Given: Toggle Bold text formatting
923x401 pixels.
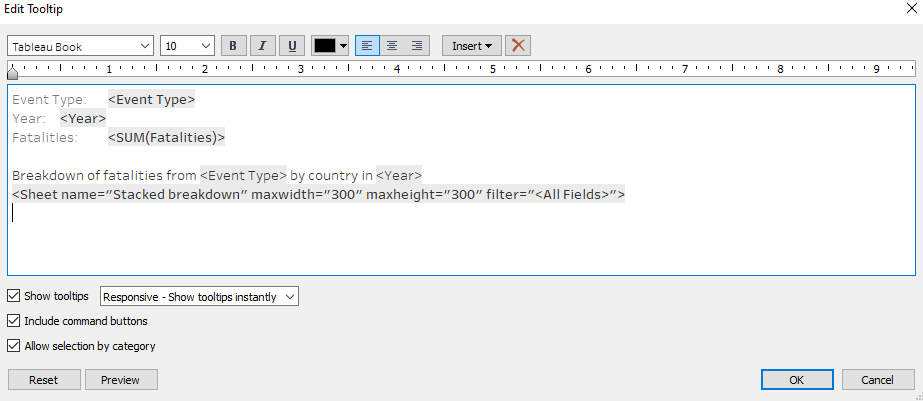Looking at the screenshot, I should tap(233, 46).
